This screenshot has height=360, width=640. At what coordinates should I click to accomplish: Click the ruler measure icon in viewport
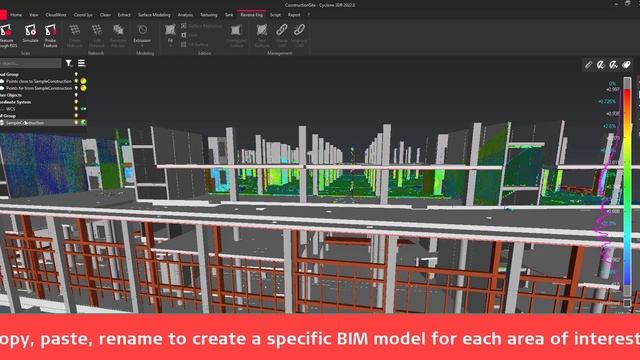[x=588, y=64]
